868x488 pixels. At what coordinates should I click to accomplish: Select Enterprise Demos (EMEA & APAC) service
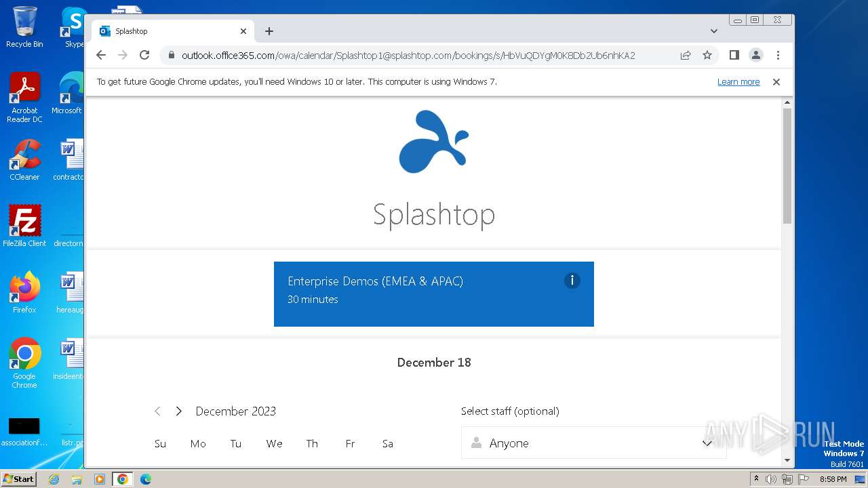click(434, 294)
